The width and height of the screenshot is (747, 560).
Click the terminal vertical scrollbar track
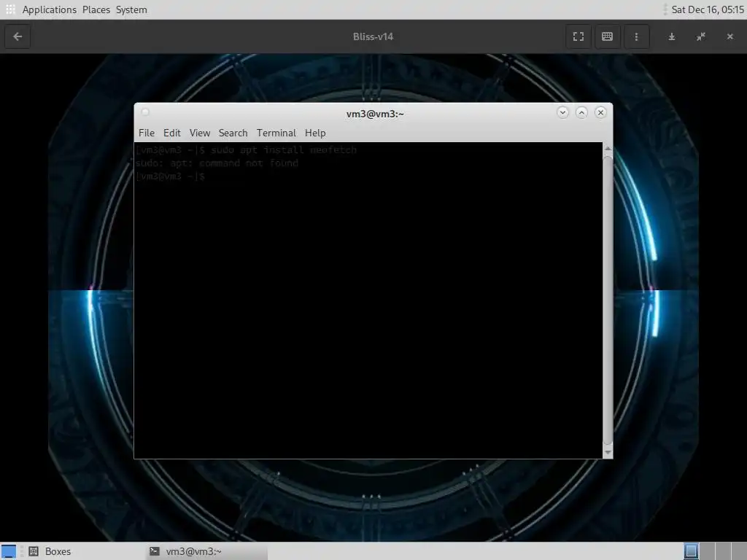pyautogui.click(x=608, y=300)
